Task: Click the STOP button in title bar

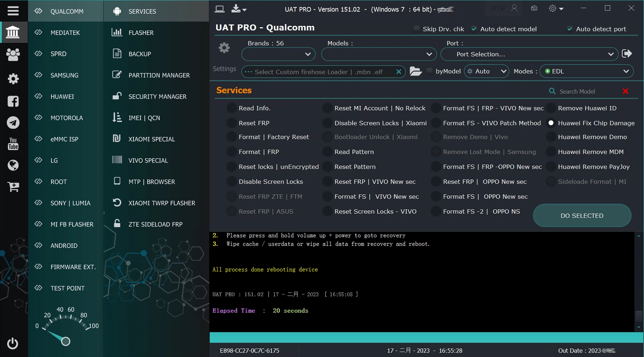Action: click(x=498, y=9)
